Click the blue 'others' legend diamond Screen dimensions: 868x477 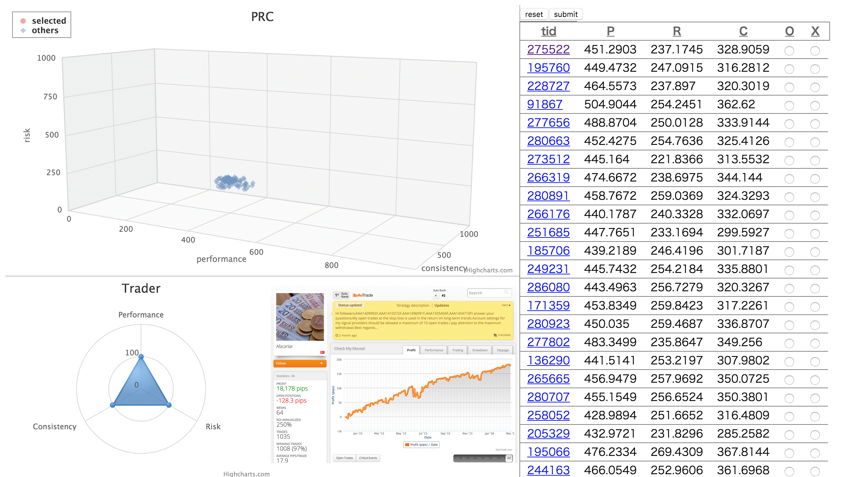coord(23,30)
